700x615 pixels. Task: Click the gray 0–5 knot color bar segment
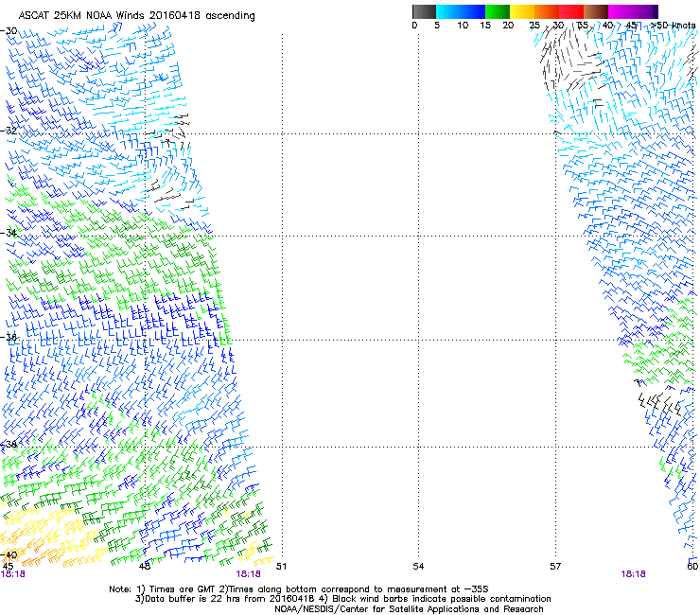tap(424, 11)
